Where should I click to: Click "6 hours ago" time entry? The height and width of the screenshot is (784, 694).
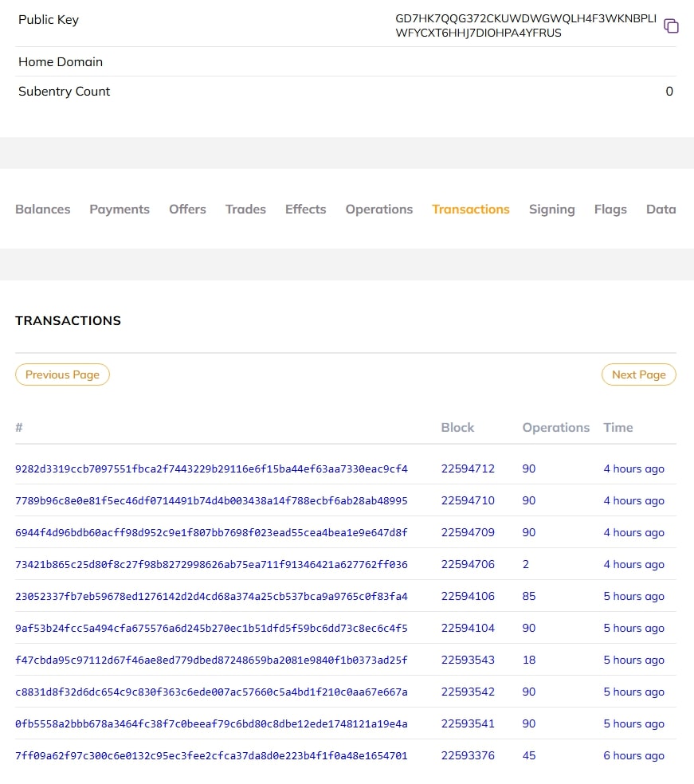(x=633, y=756)
